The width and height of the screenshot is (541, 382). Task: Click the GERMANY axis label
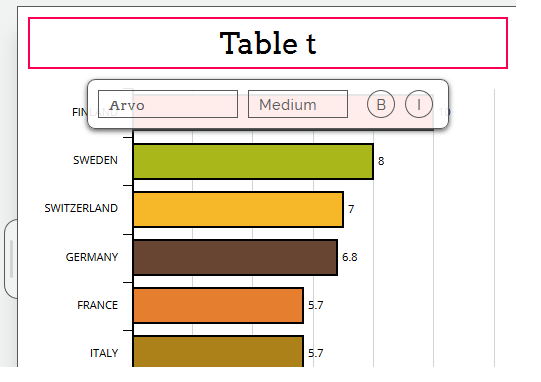(x=92, y=257)
